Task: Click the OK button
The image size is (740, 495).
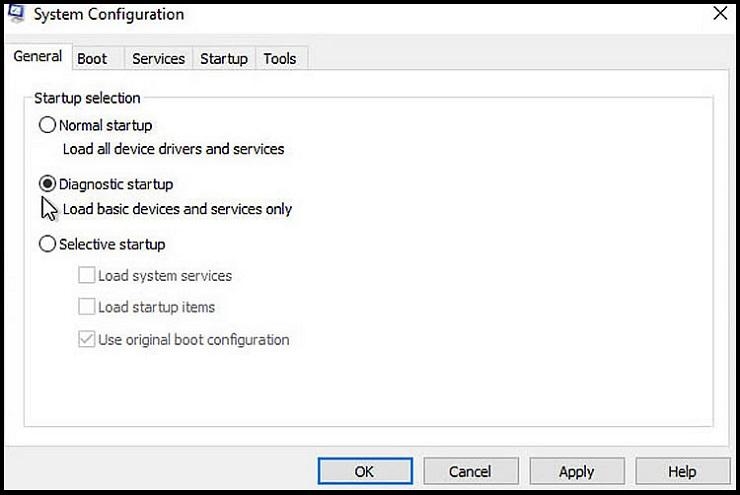Action: click(x=365, y=471)
